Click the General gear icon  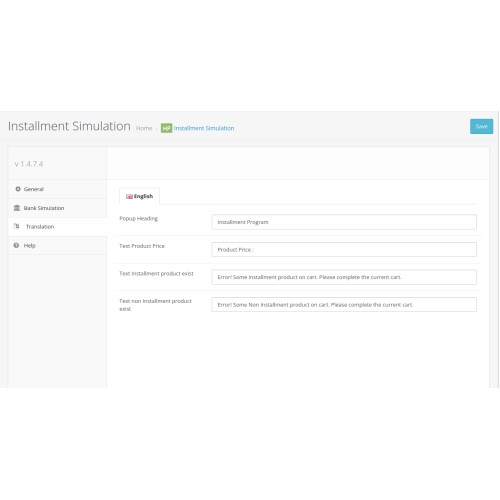18,189
